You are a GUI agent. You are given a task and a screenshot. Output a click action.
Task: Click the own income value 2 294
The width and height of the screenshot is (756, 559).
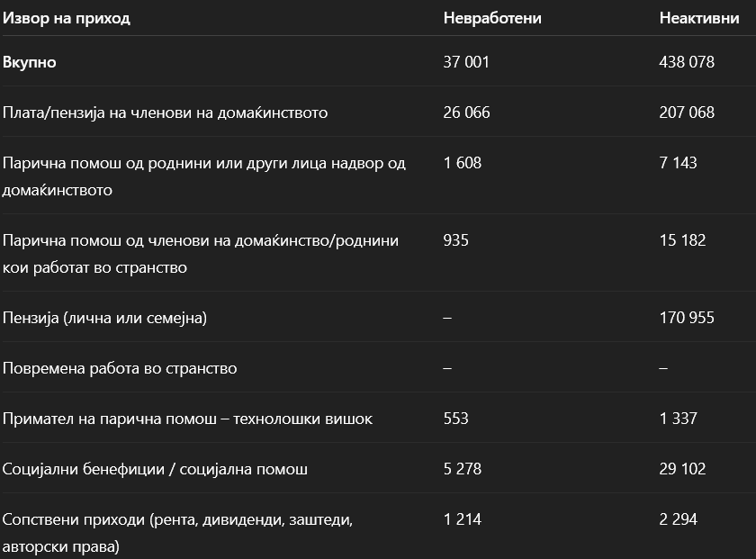[678, 519]
